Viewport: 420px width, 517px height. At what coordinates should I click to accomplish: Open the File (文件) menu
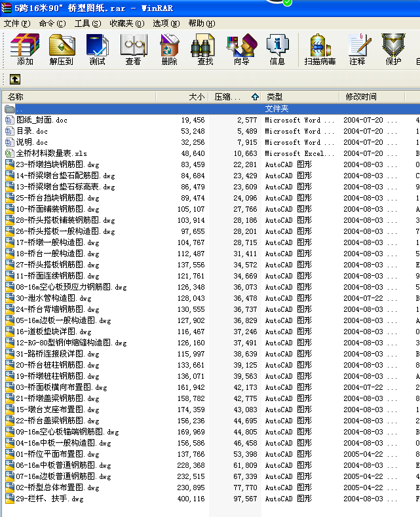click(x=17, y=24)
